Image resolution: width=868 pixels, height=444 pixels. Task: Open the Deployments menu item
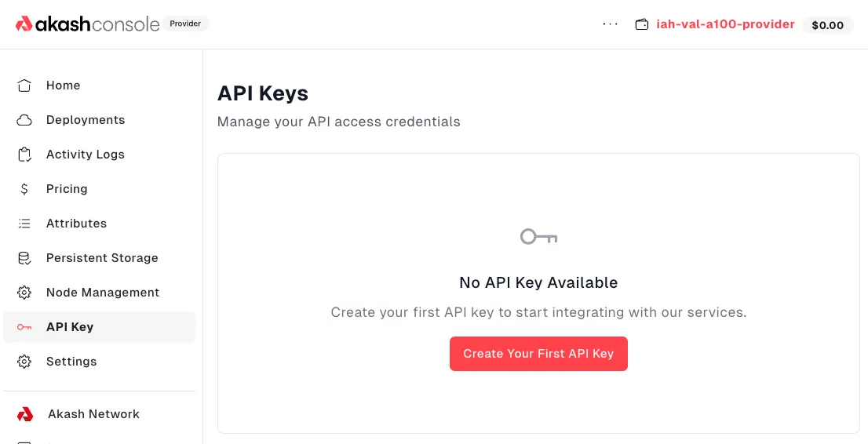click(86, 120)
